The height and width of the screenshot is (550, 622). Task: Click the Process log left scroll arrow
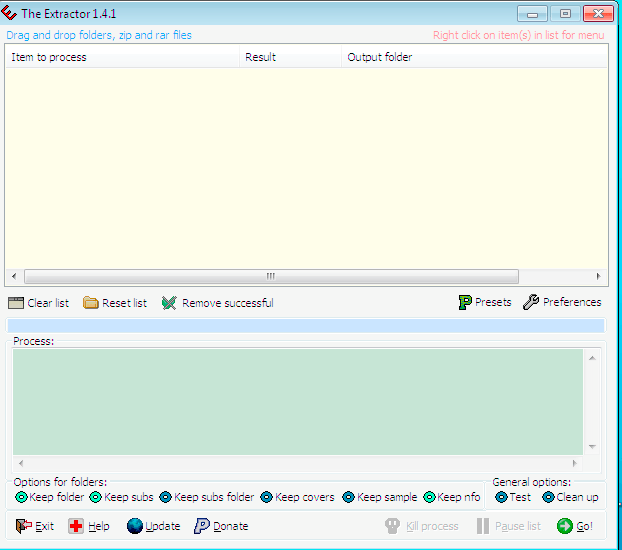[21, 463]
